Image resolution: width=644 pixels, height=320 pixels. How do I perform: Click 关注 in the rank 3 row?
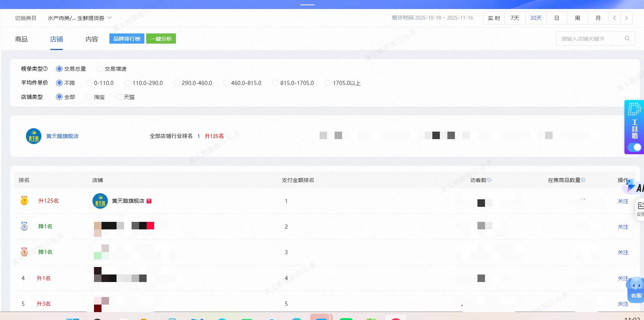[x=623, y=252]
